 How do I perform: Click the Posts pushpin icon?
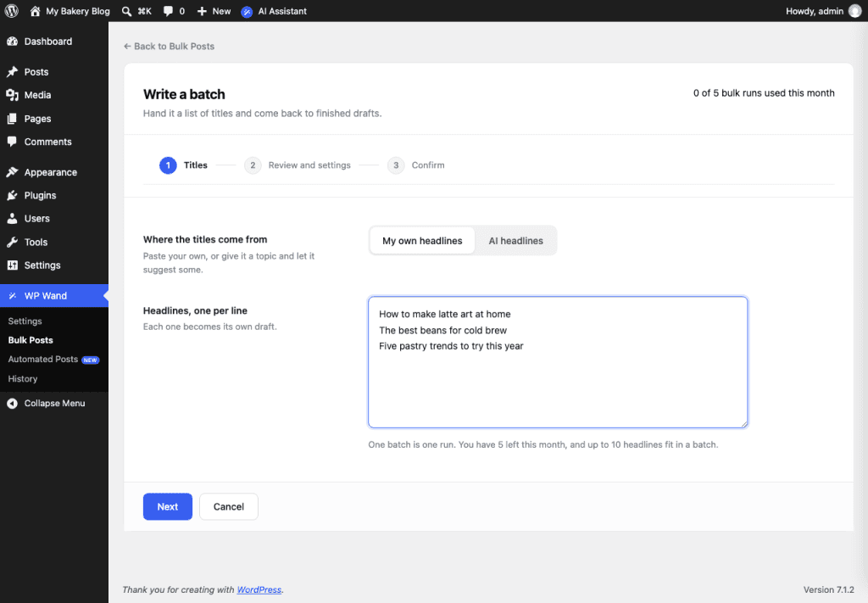[x=12, y=72]
